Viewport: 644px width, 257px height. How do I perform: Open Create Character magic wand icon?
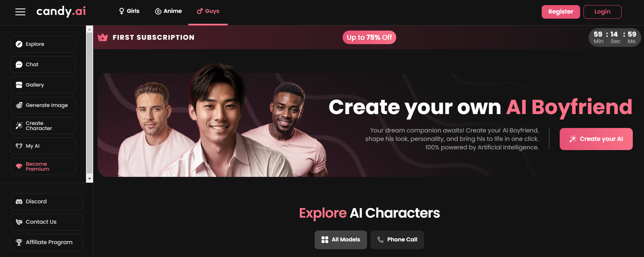(x=19, y=126)
